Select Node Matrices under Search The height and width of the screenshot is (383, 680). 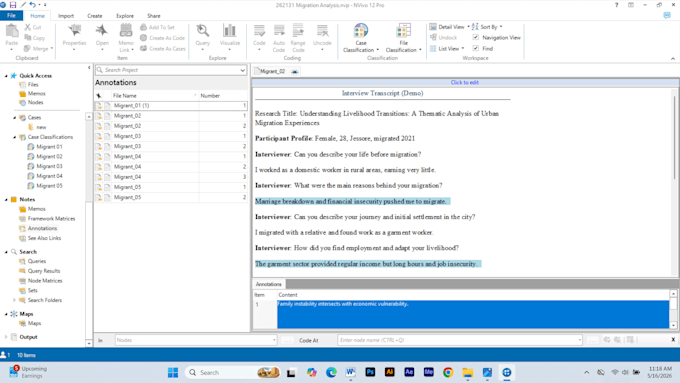click(x=45, y=281)
